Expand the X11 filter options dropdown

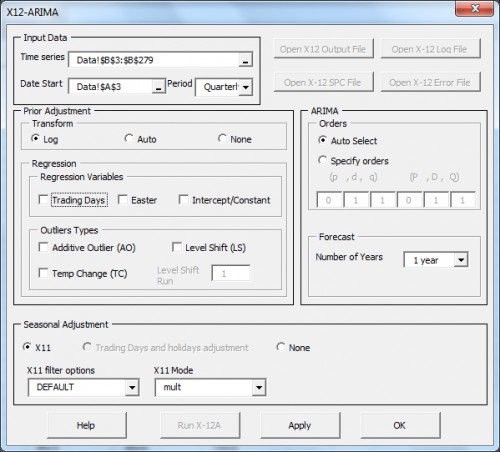pyautogui.click(x=132, y=387)
